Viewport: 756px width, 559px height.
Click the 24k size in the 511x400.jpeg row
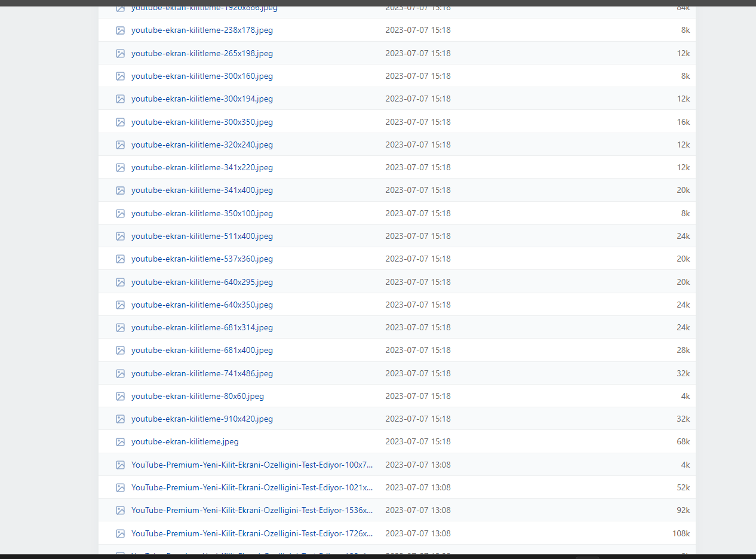point(683,236)
